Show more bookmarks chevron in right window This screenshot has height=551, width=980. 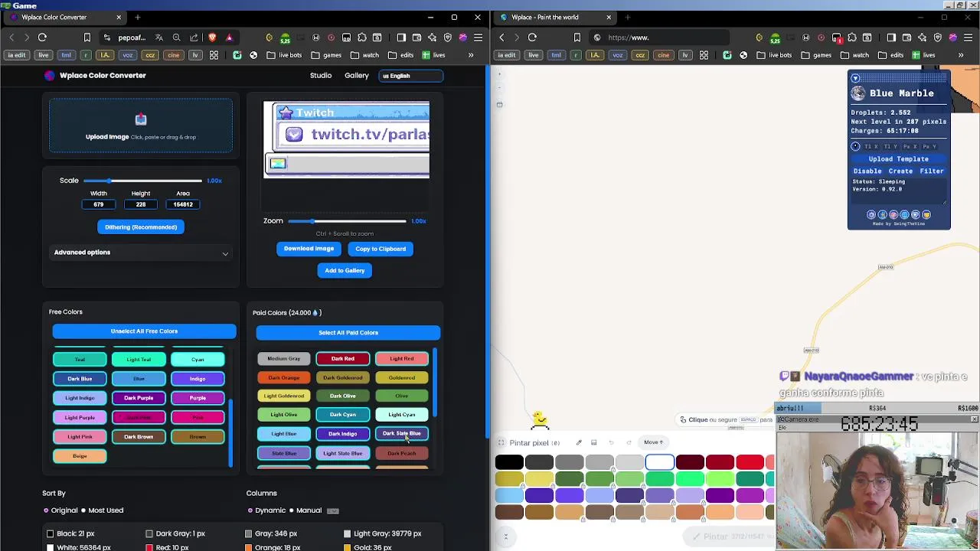click(x=961, y=55)
